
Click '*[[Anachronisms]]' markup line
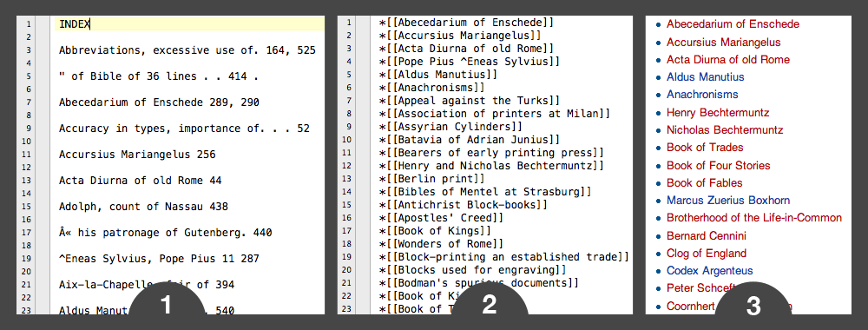pos(431,88)
